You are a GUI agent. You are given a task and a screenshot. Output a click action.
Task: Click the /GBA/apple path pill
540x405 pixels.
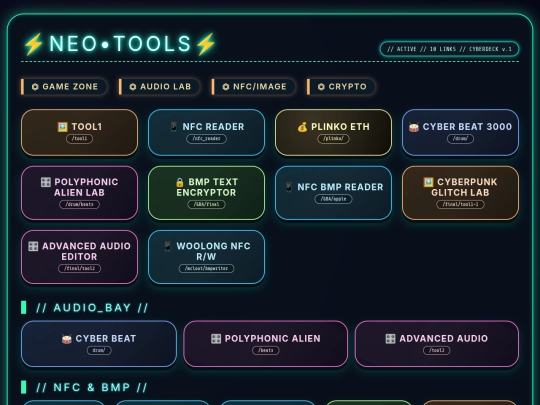[333, 199]
